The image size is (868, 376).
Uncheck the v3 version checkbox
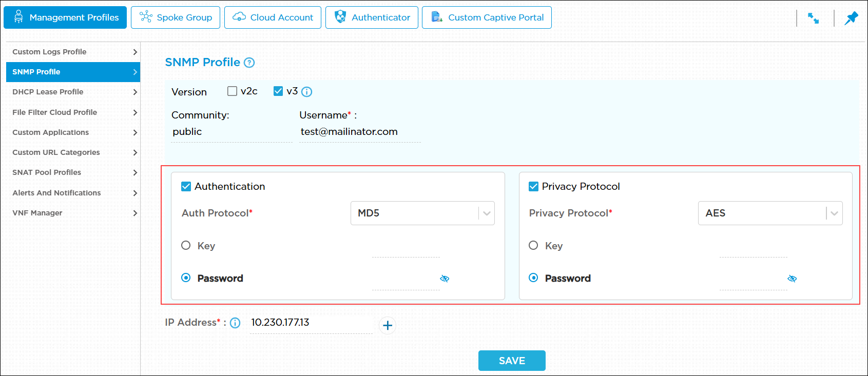(x=278, y=91)
